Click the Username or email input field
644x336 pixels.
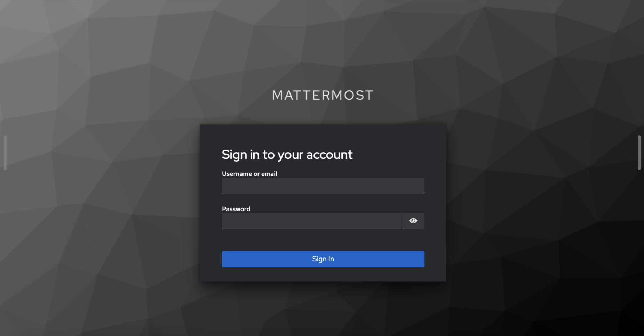pos(323,186)
